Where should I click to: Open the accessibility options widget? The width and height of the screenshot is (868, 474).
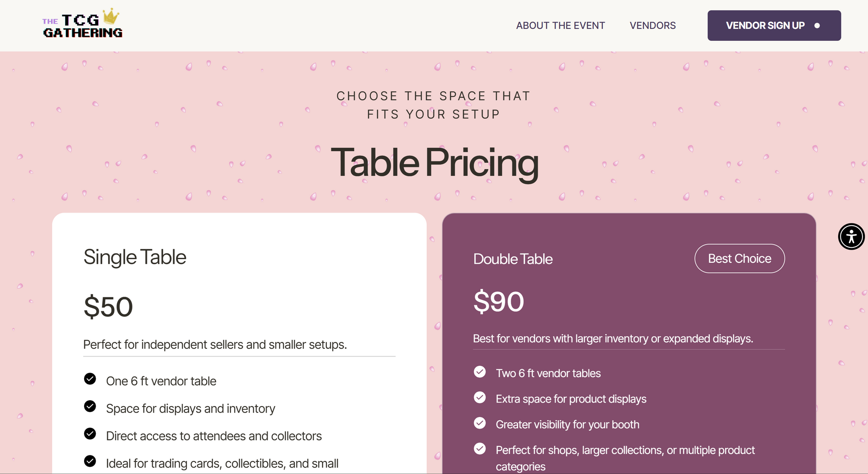[x=851, y=236]
